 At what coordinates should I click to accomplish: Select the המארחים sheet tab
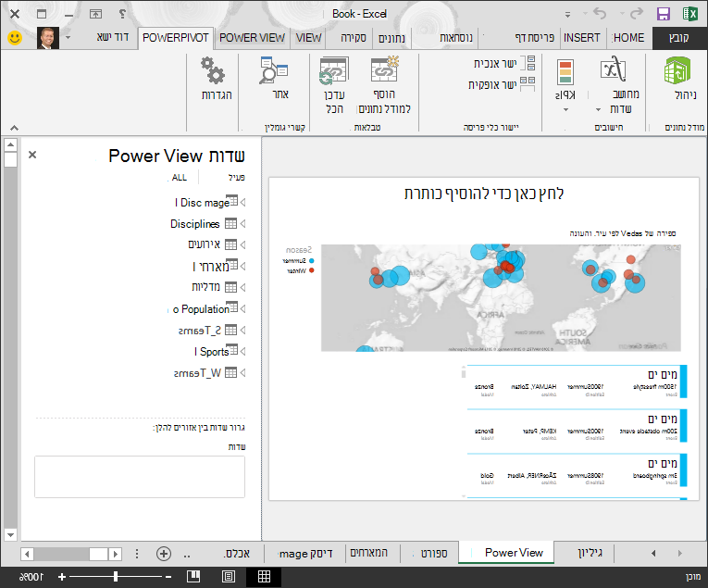click(369, 553)
